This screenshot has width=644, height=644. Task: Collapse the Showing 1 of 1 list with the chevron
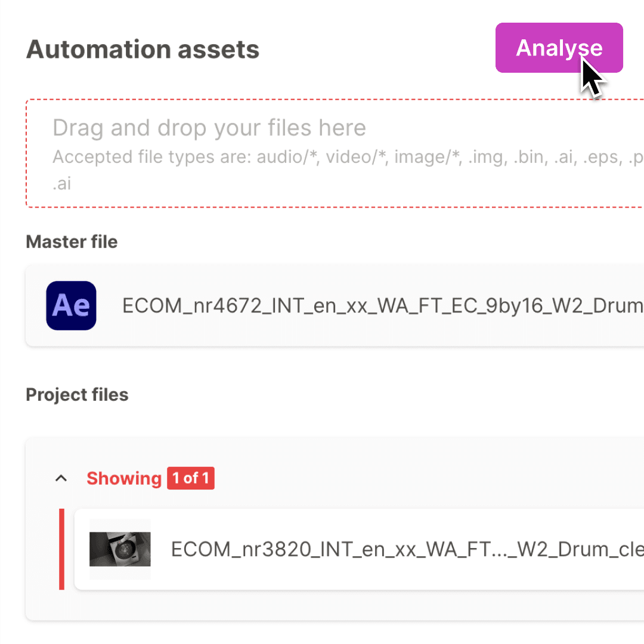click(x=61, y=478)
